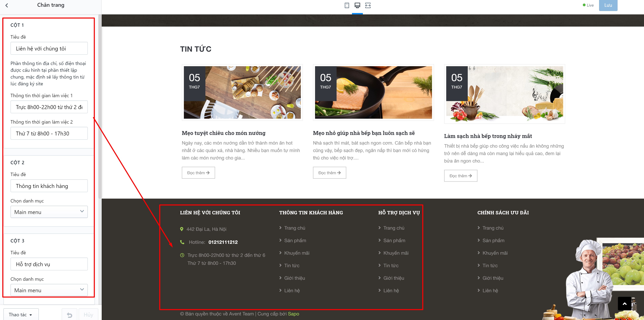This screenshot has height=320, width=644.
Task: Expand the Thao tác dropdown
Action: click(x=21, y=315)
